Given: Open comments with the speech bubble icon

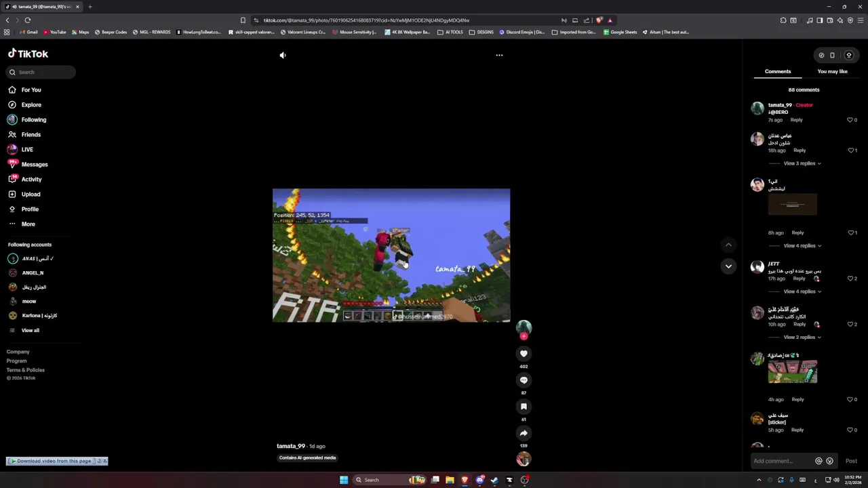Looking at the screenshot, I should click(x=524, y=380).
